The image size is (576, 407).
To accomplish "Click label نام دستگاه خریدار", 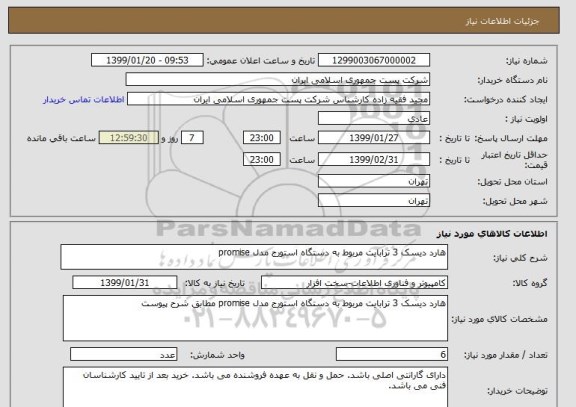I will tap(512, 80).
